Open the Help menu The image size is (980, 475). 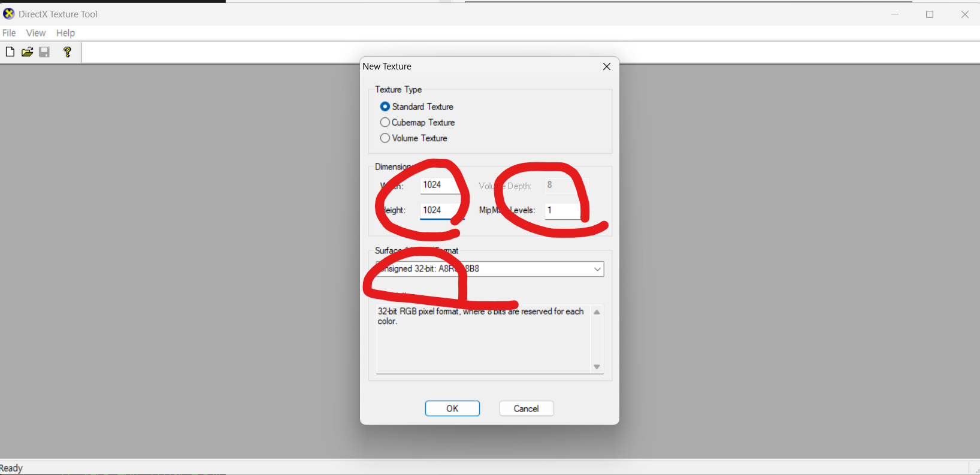(x=65, y=33)
